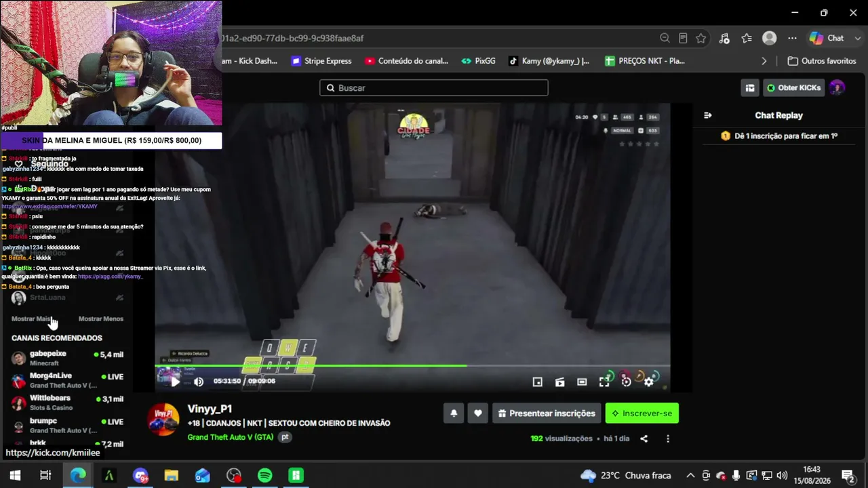Collapse the Chat Replay panel
This screenshot has height=488, width=868.
[708, 115]
